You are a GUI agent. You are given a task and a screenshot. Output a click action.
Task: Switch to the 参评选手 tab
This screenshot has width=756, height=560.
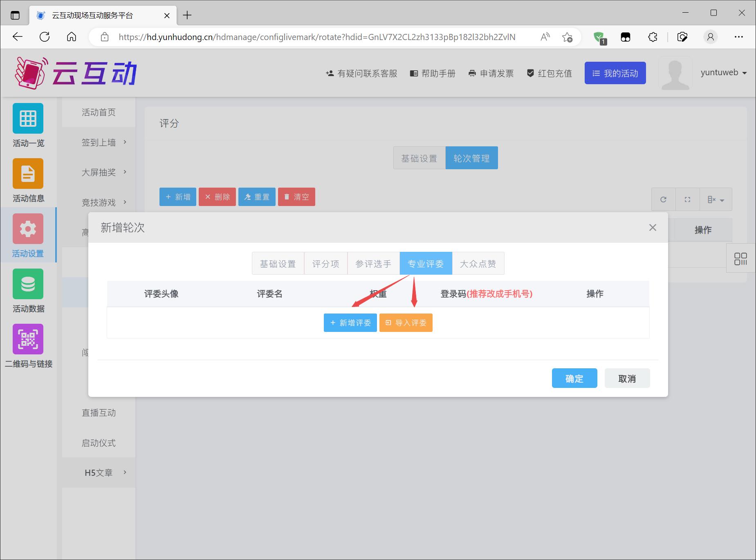tap(373, 264)
